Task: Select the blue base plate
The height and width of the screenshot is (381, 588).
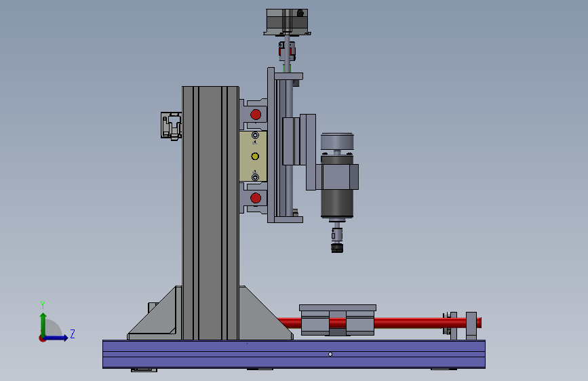Action: (x=294, y=354)
